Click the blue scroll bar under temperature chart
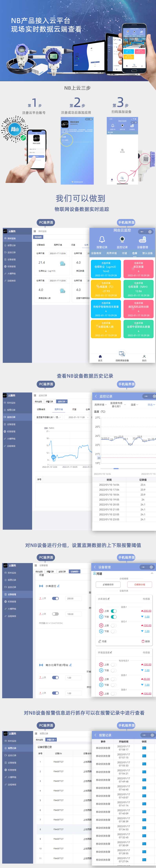Image resolution: width=156 pixels, height=868 pixels. 116,469
